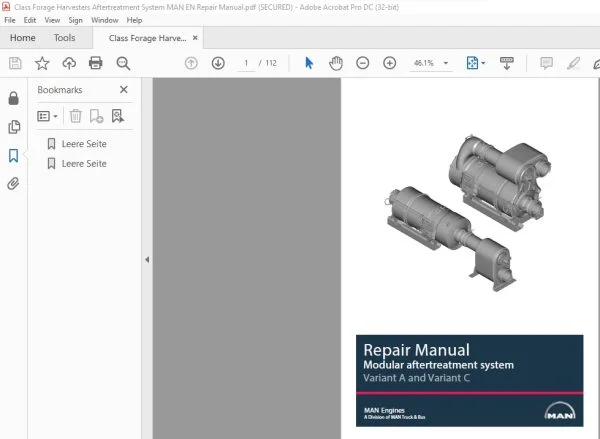600x439 pixels.
Task: Zoom out with the minus button
Action: 362,63
